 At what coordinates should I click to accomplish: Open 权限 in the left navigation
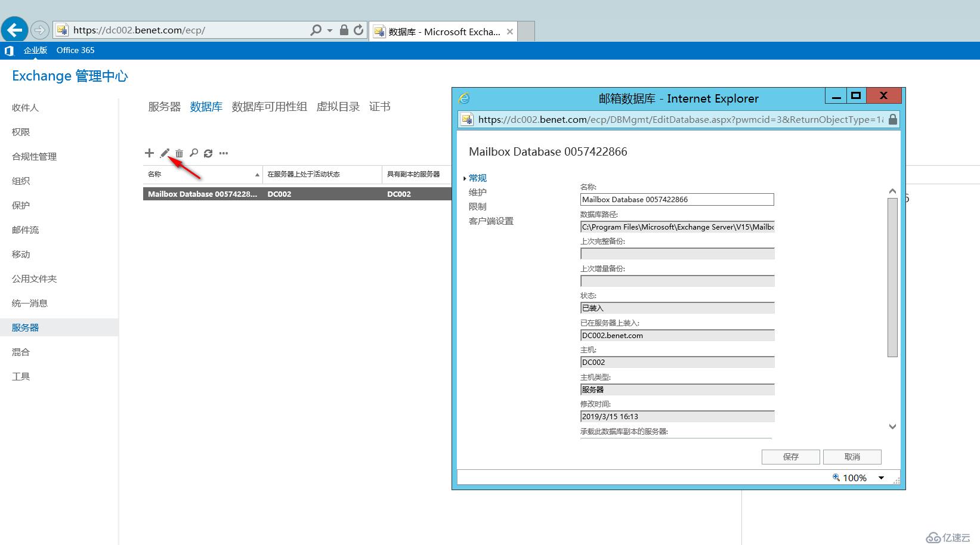[x=21, y=132]
